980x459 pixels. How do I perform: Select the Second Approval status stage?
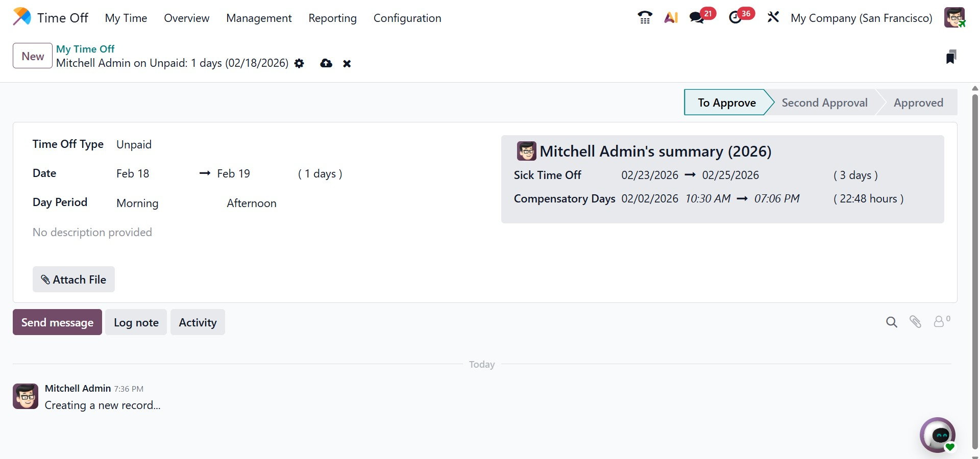click(x=824, y=103)
